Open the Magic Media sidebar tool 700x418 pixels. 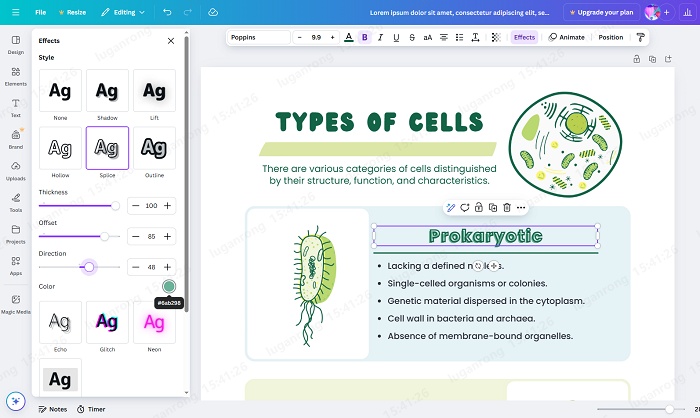tap(16, 302)
